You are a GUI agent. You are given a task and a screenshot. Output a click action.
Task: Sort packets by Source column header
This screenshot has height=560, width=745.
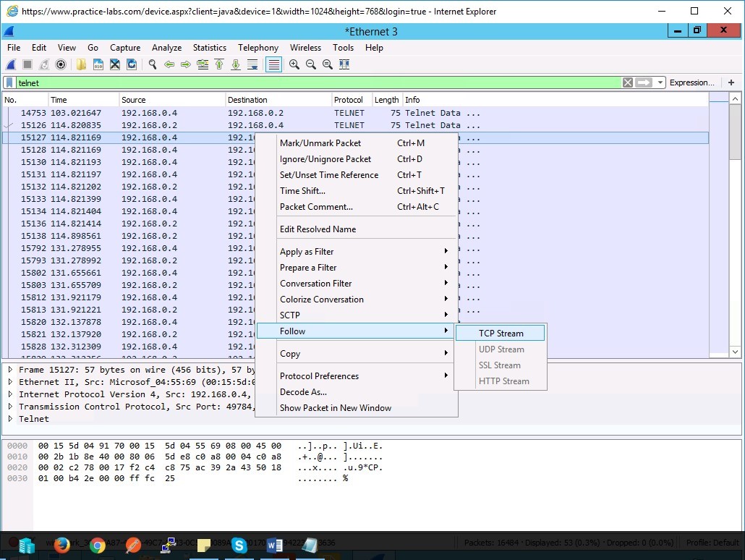172,100
